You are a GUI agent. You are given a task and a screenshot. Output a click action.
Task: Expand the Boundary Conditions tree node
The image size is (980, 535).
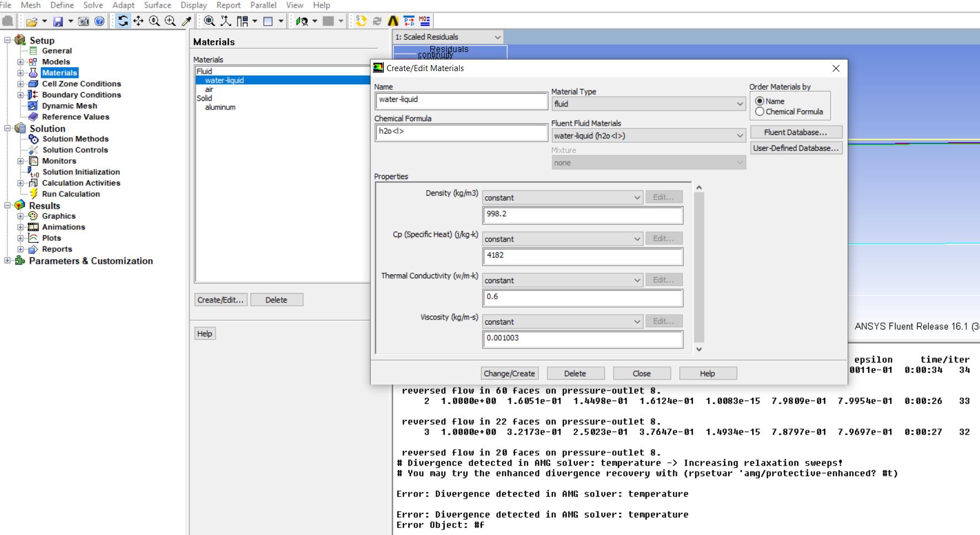[20, 95]
